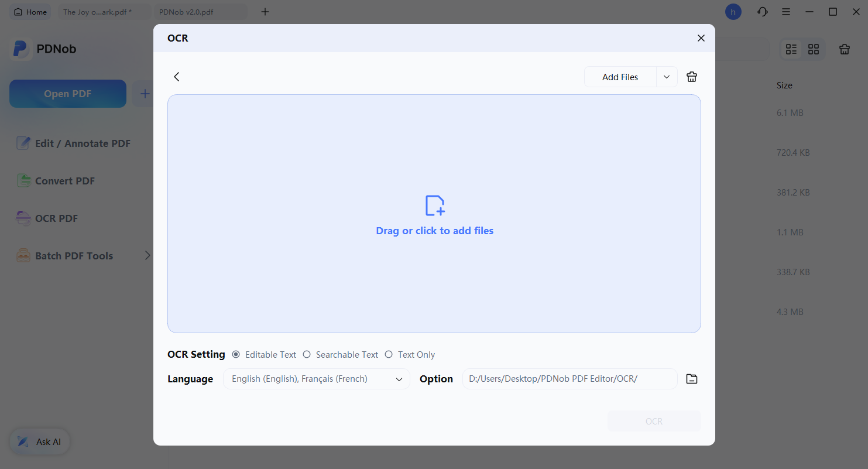
Task: Click the drag or click to add files area
Action: click(434, 214)
